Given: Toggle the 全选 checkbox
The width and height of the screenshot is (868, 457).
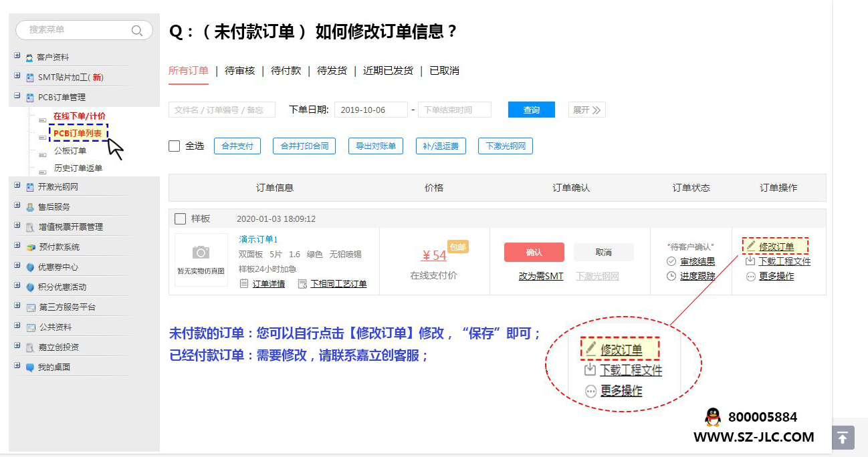Looking at the screenshot, I should 175,146.
